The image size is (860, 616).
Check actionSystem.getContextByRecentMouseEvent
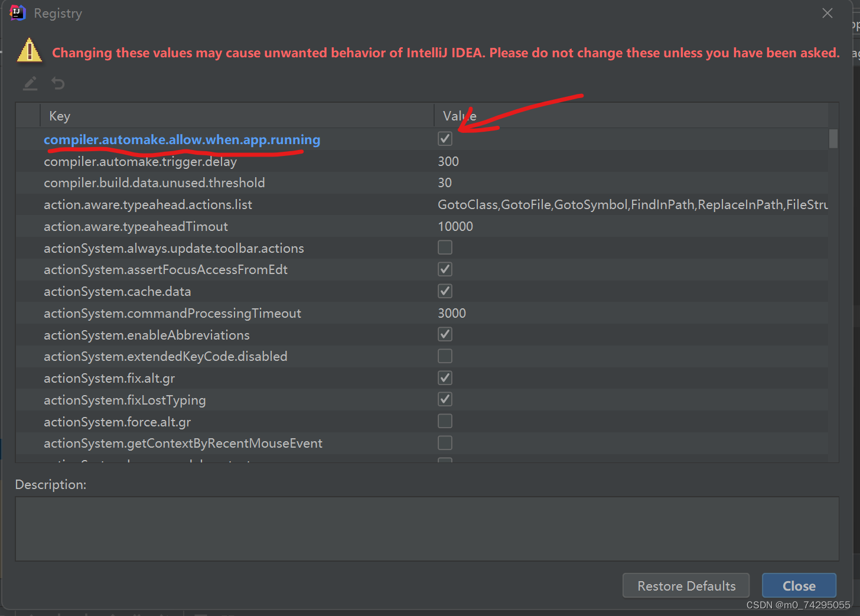(x=445, y=442)
